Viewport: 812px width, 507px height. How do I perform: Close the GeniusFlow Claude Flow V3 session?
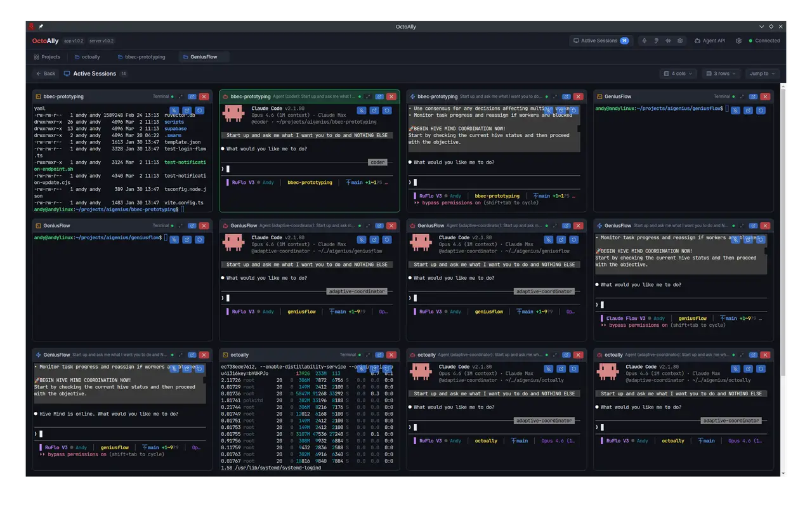point(765,225)
